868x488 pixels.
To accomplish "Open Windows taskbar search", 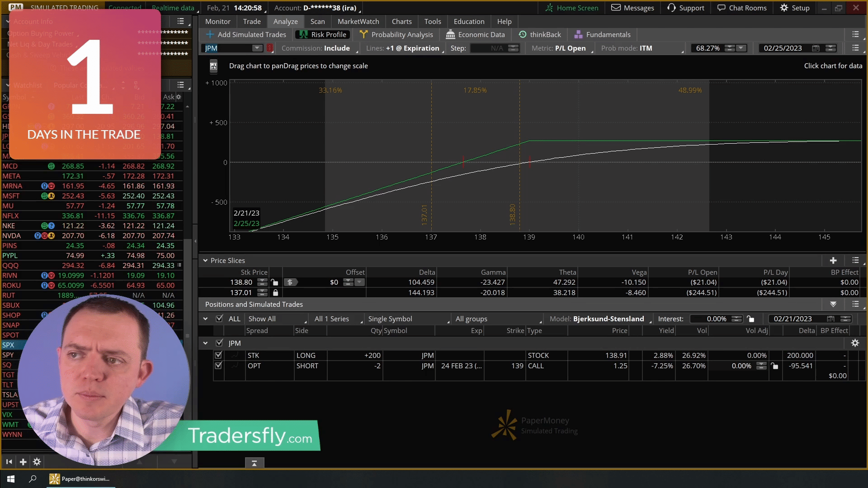I will click(33, 479).
